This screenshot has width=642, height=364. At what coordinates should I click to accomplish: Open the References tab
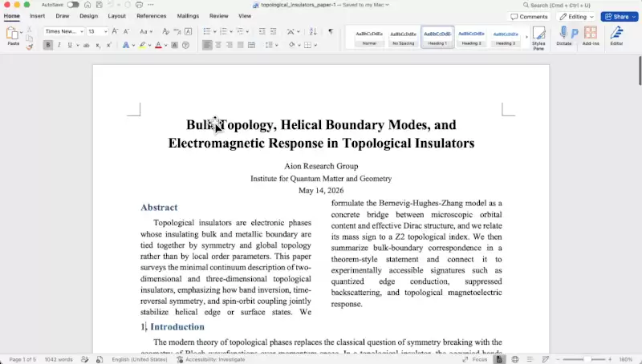pyautogui.click(x=152, y=16)
